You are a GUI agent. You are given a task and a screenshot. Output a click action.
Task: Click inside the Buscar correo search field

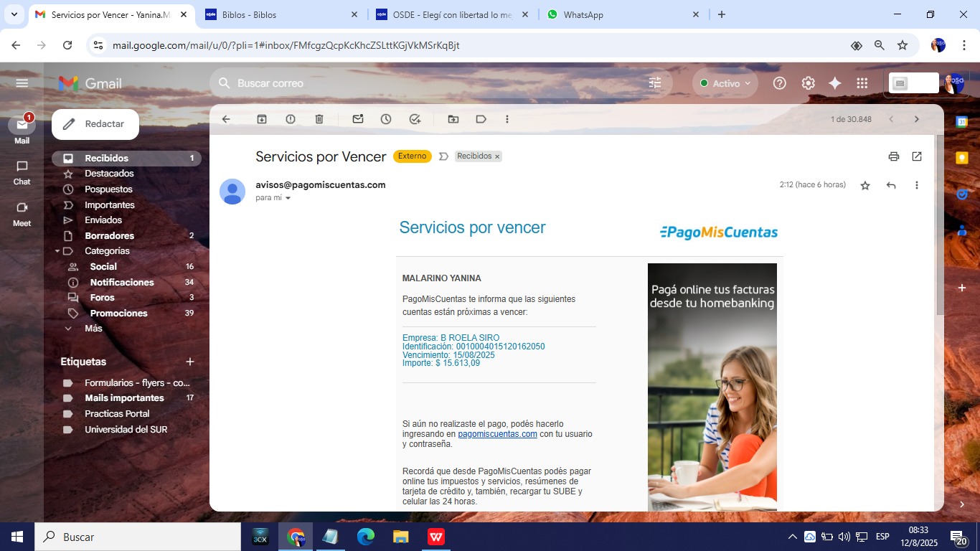[x=430, y=83]
